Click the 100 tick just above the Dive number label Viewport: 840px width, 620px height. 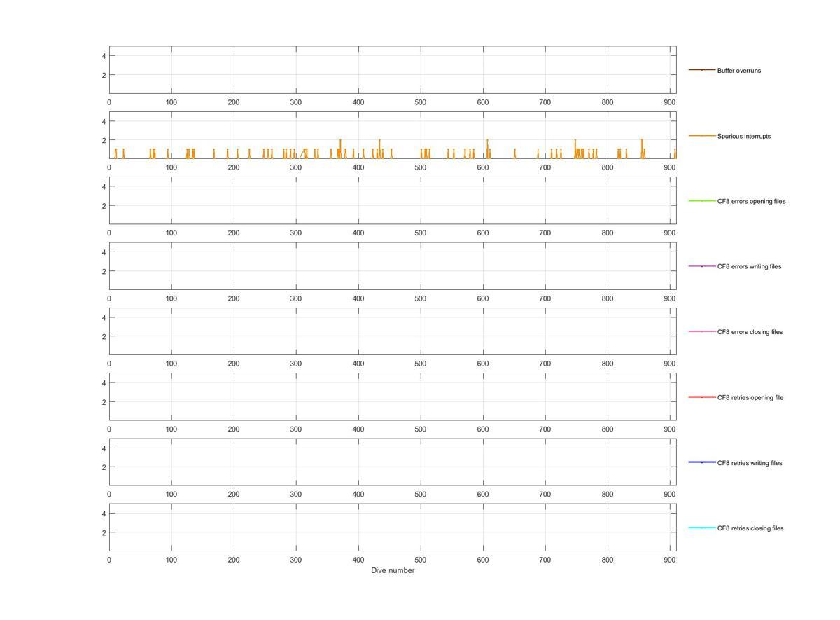coord(171,560)
